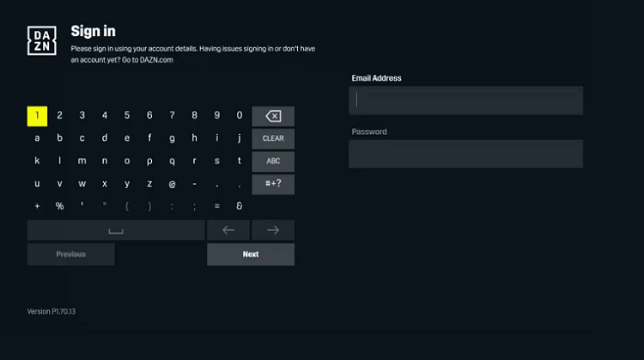Pick the letter n key

coord(105,161)
